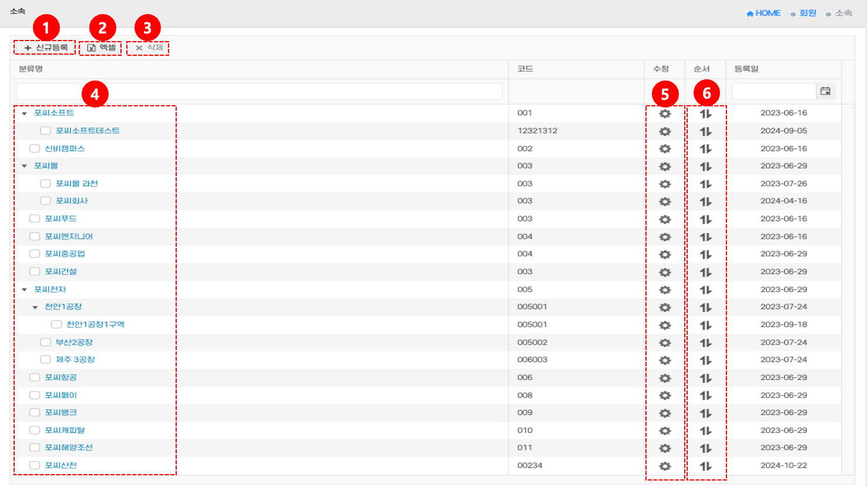The width and height of the screenshot is (868, 487).
Task: Click the 신규등록 button
Action: click(x=45, y=48)
